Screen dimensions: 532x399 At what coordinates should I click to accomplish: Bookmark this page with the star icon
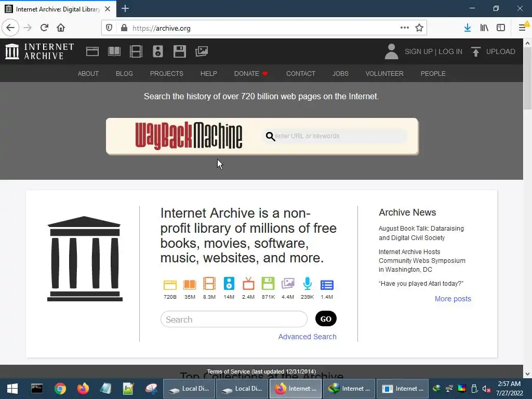click(x=419, y=28)
